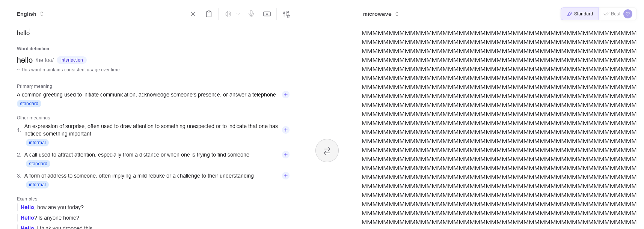Add the 'call used to attract attention' meaning

[x=286, y=155]
